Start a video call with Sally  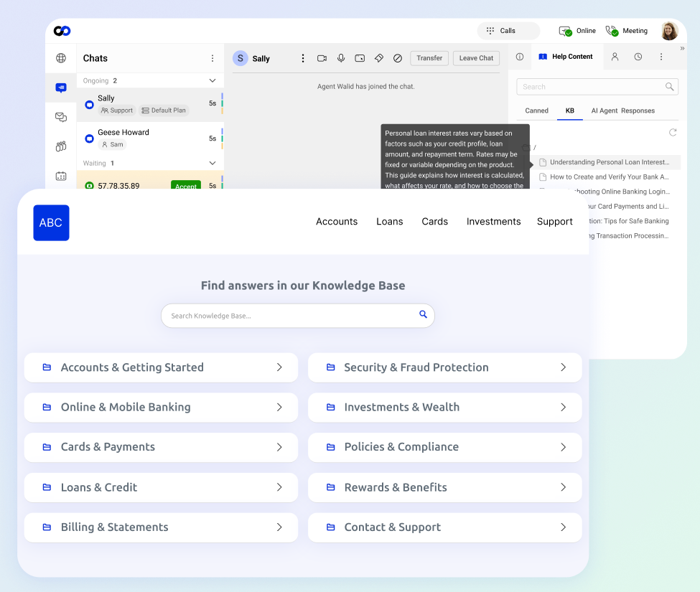click(322, 58)
